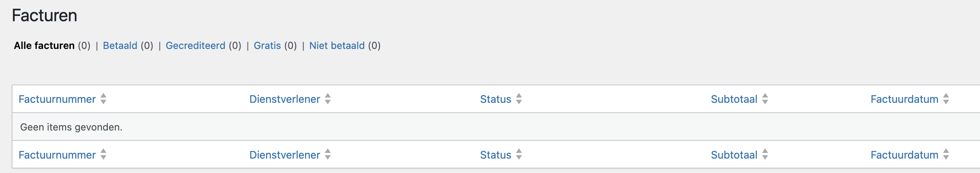980x173 pixels.
Task: Click sort arrows beside footer Factuurdatum
Action: coord(946,155)
